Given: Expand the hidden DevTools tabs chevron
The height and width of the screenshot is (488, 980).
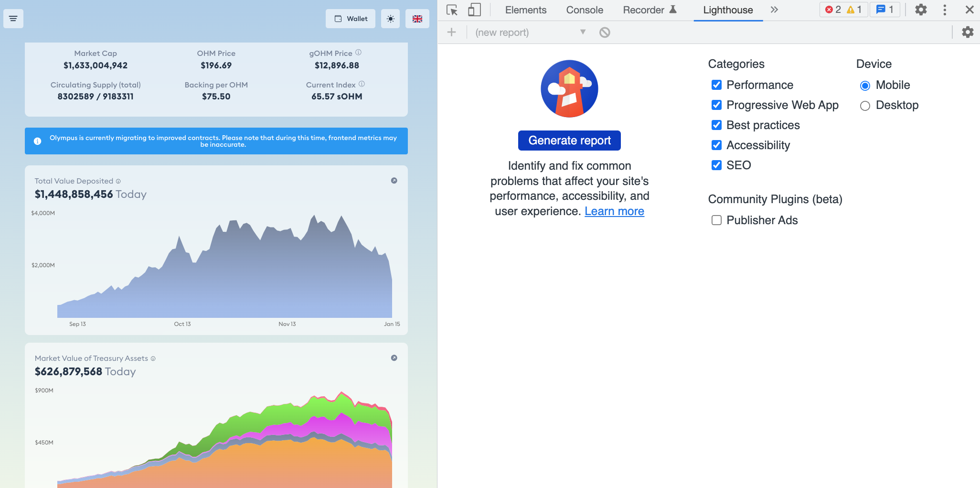Looking at the screenshot, I should 775,10.
